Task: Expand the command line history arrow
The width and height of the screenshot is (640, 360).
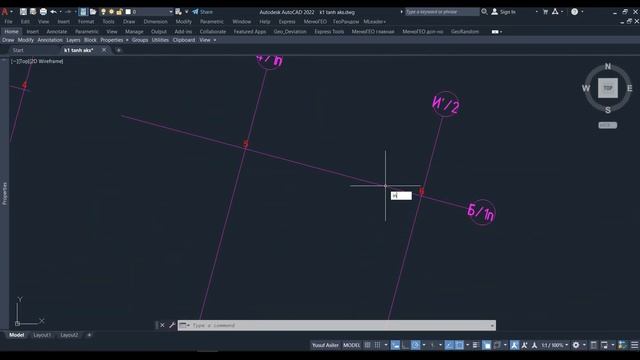Action: (492, 325)
